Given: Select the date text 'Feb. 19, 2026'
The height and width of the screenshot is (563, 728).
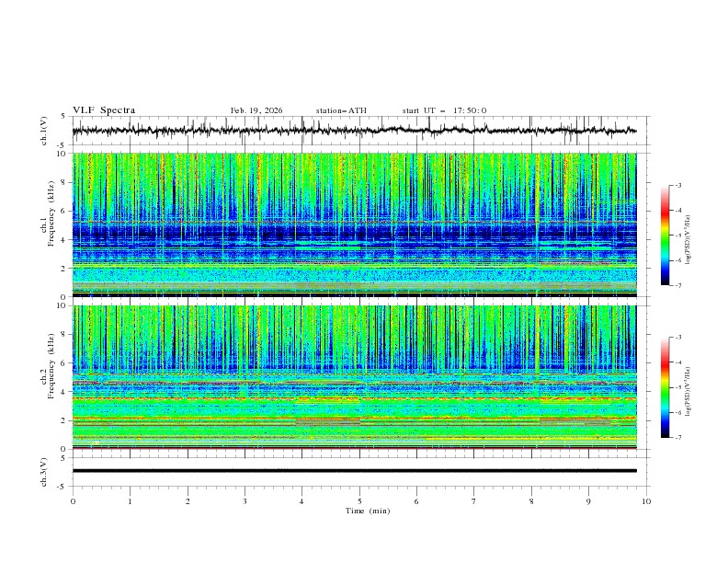Looking at the screenshot, I should (x=256, y=110).
